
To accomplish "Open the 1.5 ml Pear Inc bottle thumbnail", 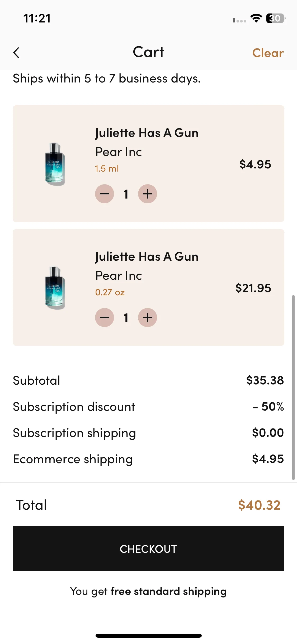I will point(55,164).
